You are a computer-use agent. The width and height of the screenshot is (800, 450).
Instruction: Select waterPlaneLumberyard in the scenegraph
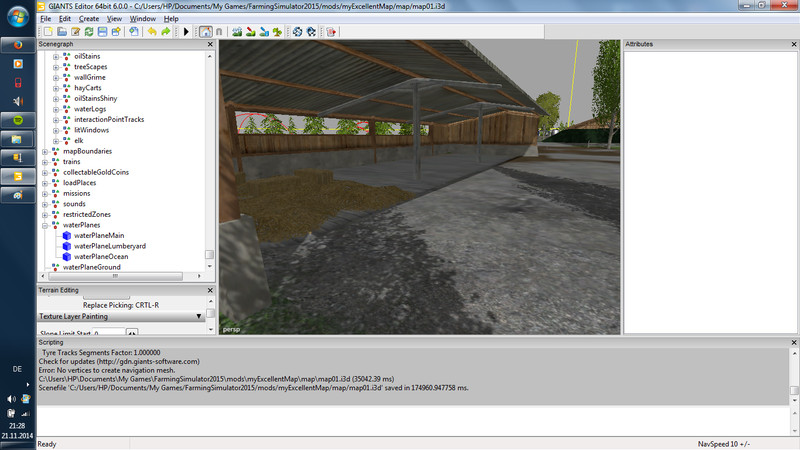click(110, 246)
